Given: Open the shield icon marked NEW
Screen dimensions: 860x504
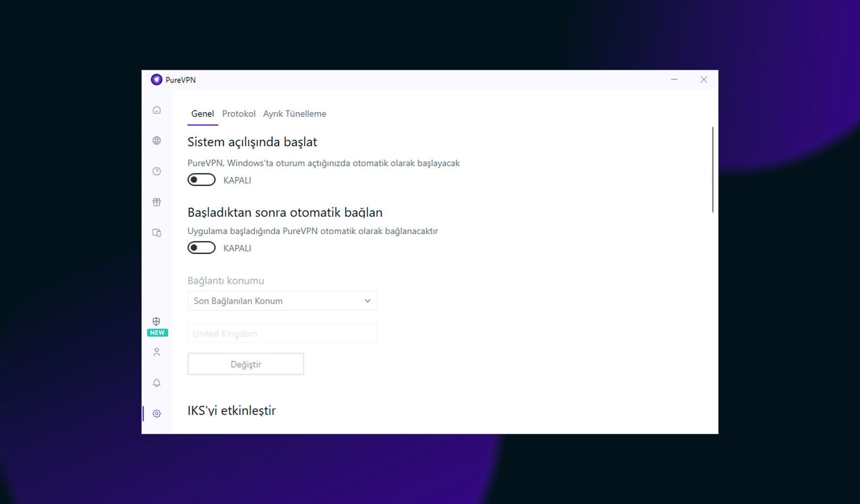Looking at the screenshot, I should pyautogui.click(x=157, y=321).
